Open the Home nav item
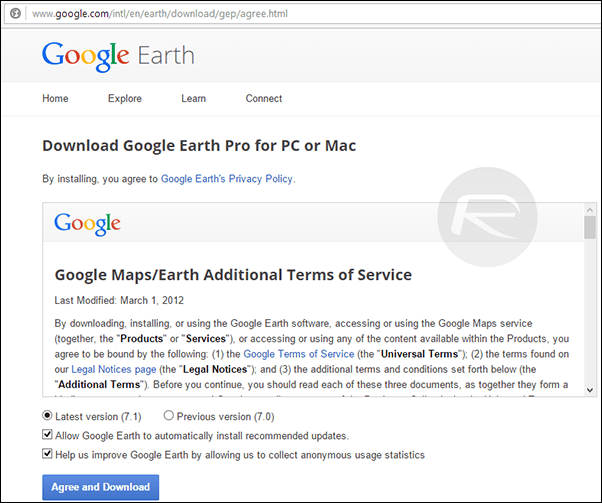 point(55,99)
